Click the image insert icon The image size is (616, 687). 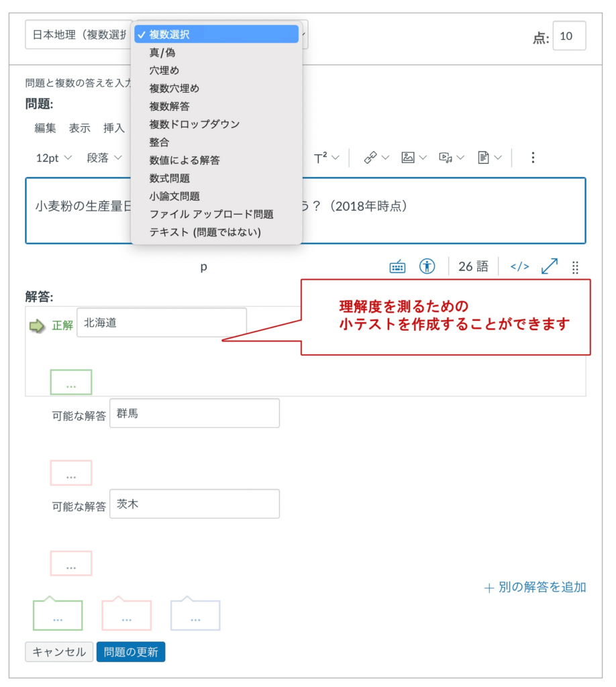pyautogui.click(x=408, y=158)
